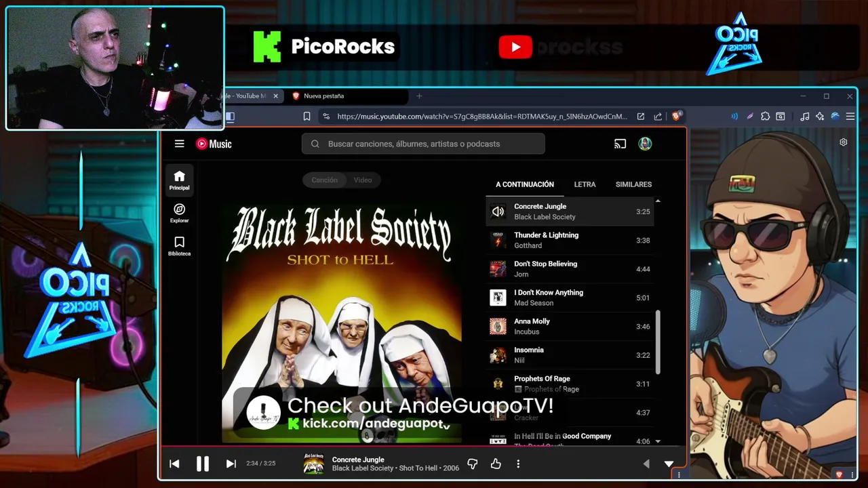The width and height of the screenshot is (868, 488).
Task: Like the song with thumbs up
Action: pos(496,464)
